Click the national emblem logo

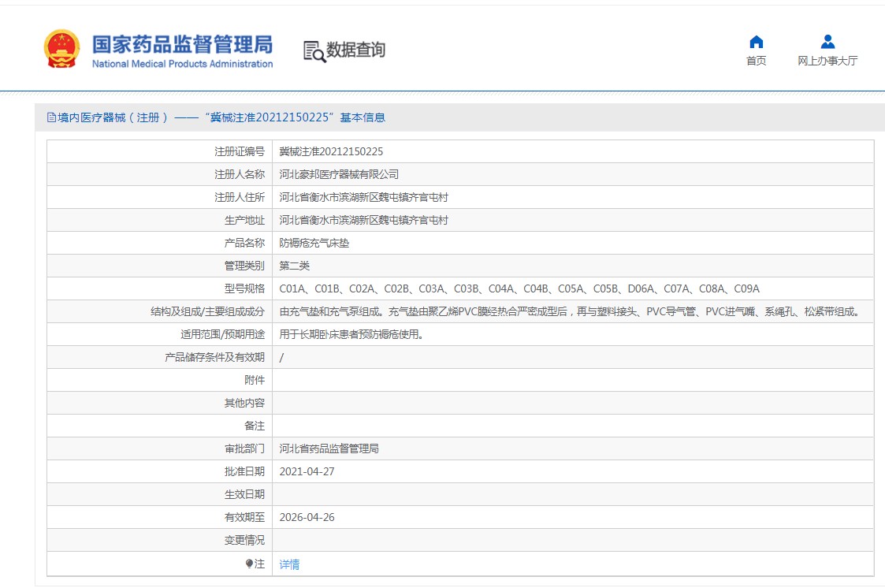click(x=61, y=49)
